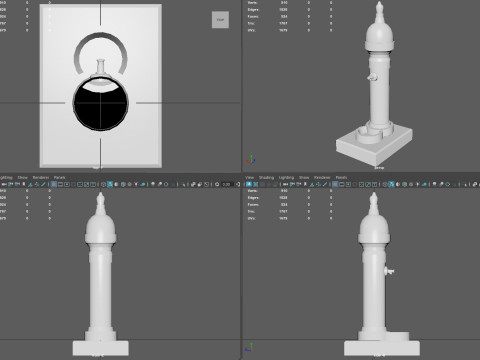
Task: Open the Renderer menu in lower-right panel
Action: [322, 177]
